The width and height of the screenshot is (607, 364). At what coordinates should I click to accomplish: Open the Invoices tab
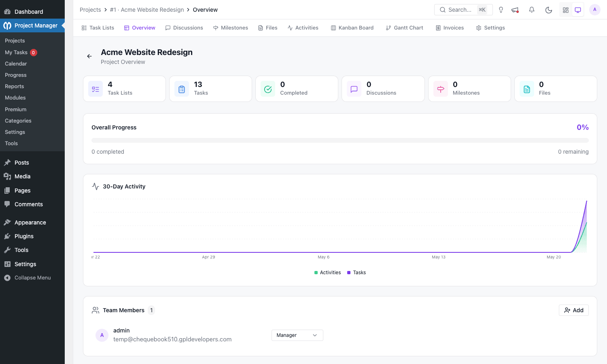(x=450, y=28)
